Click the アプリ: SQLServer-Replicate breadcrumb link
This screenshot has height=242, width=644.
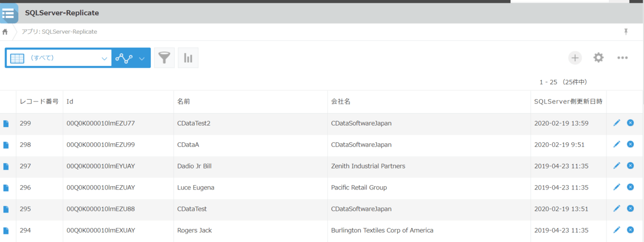pos(59,32)
